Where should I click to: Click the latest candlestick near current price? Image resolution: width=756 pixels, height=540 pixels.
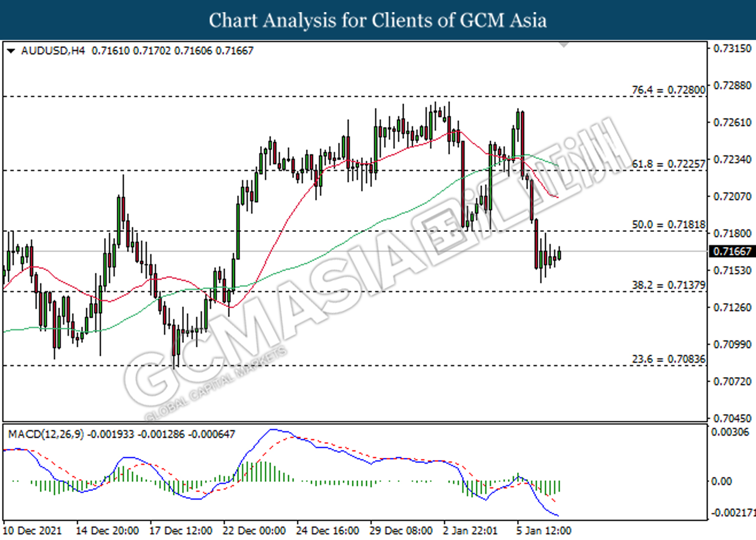[x=559, y=254]
